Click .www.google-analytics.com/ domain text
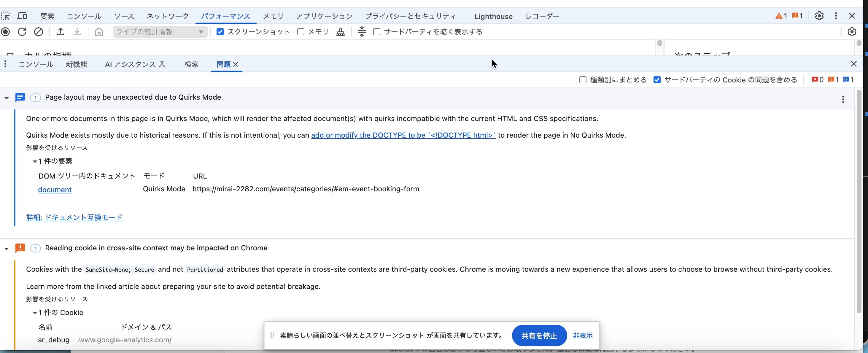Image resolution: width=868 pixels, height=353 pixels. (124, 340)
